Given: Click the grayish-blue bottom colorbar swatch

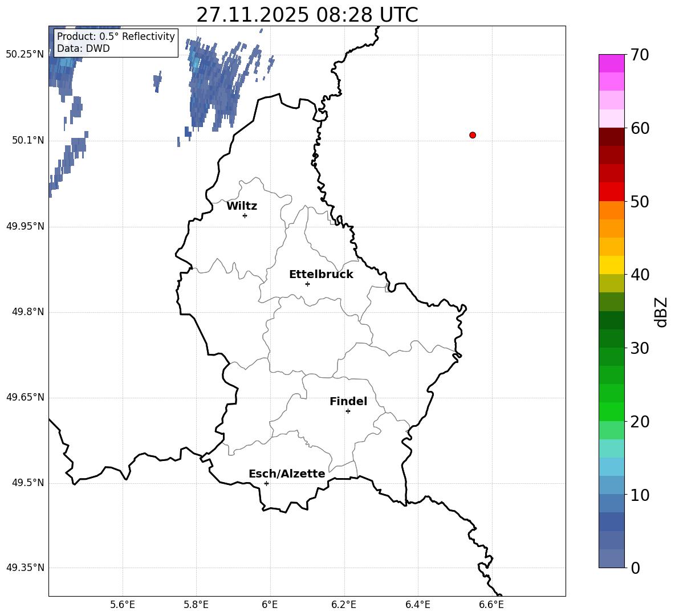Looking at the screenshot, I should pyautogui.click(x=612, y=558).
